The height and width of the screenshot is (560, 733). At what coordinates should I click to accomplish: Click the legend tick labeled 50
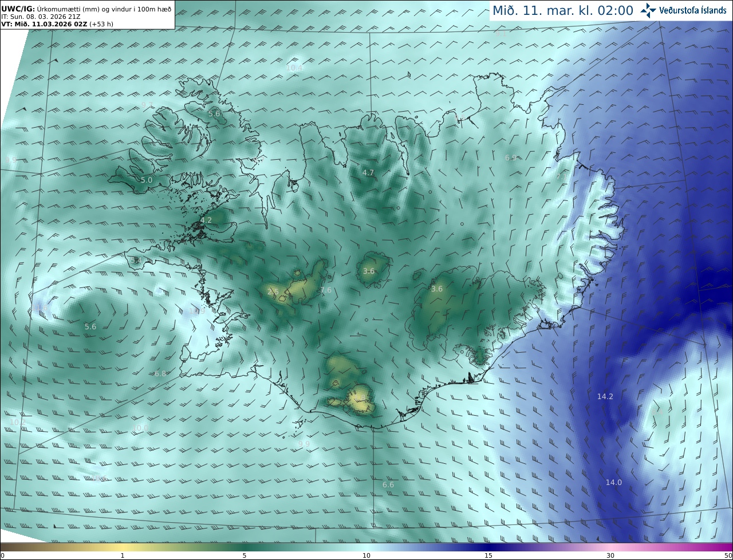728,556
